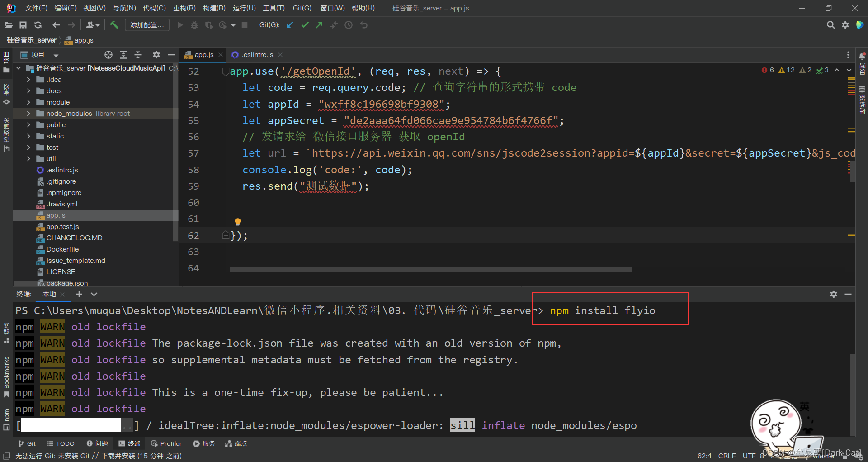This screenshot has height=462, width=868.
Task: Run with the green play icon
Action: tap(180, 25)
